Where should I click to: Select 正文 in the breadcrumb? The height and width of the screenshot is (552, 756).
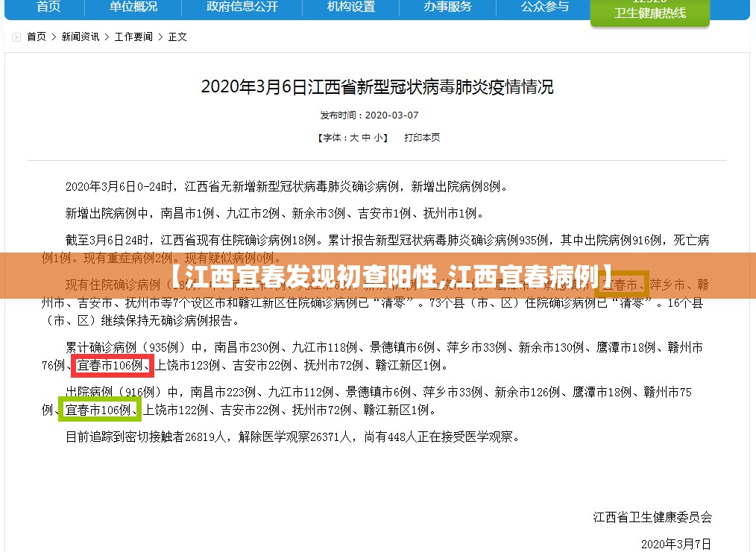pyautogui.click(x=177, y=37)
